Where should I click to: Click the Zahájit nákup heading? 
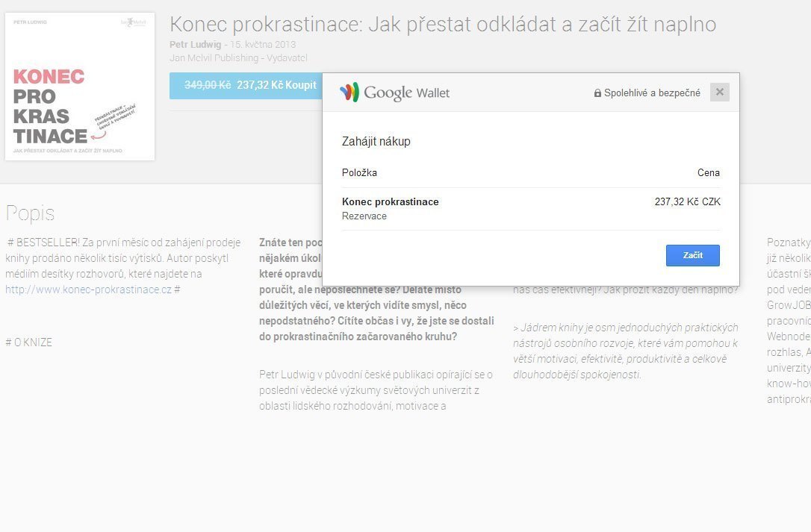click(376, 142)
